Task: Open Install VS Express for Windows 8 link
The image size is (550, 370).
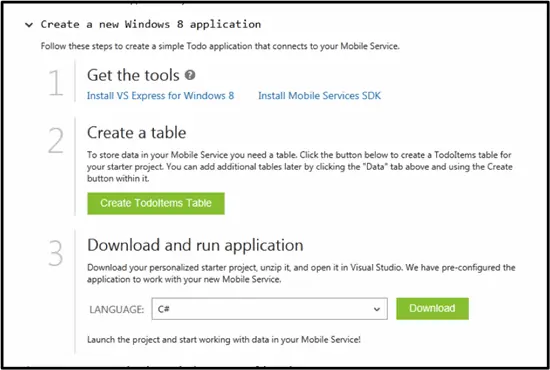Action: (160, 96)
